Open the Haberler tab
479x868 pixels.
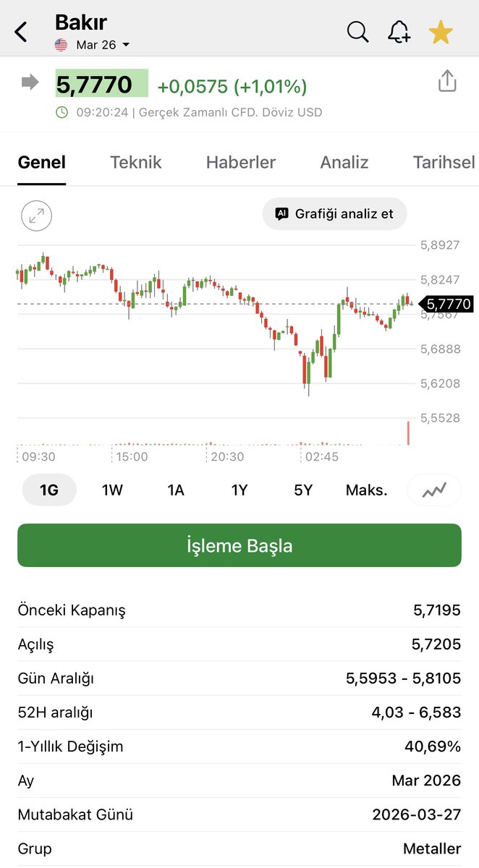pos(241,162)
